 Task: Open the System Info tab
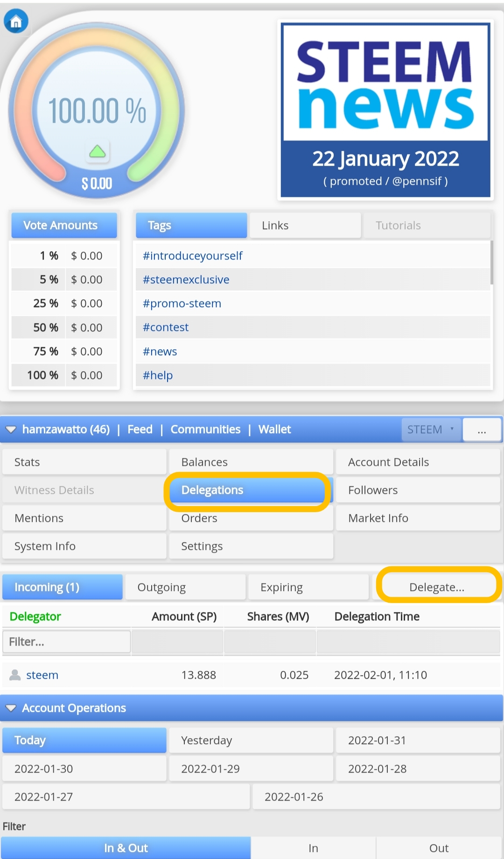(x=84, y=546)
